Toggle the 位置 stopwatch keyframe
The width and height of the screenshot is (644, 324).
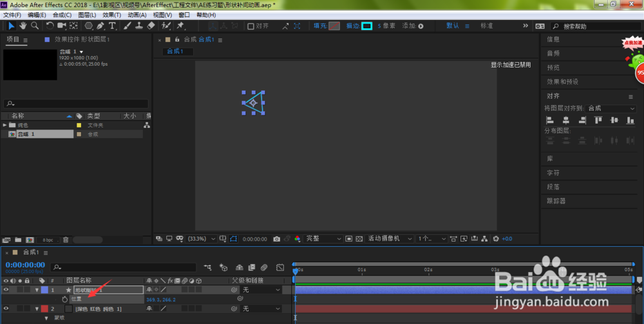[x=64, y=300]
